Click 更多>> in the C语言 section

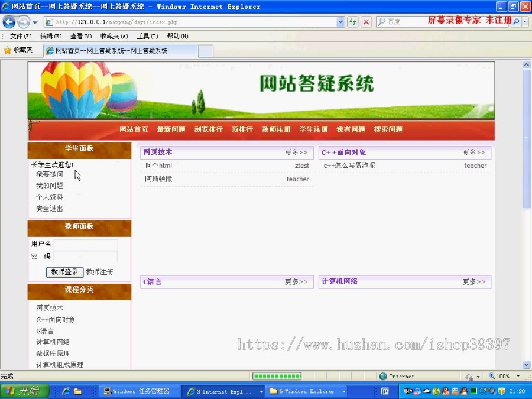click(296, 281)
